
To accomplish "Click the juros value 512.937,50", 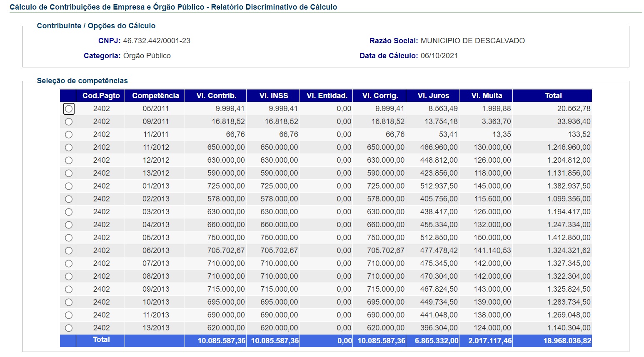I will (x=439, y=186).
